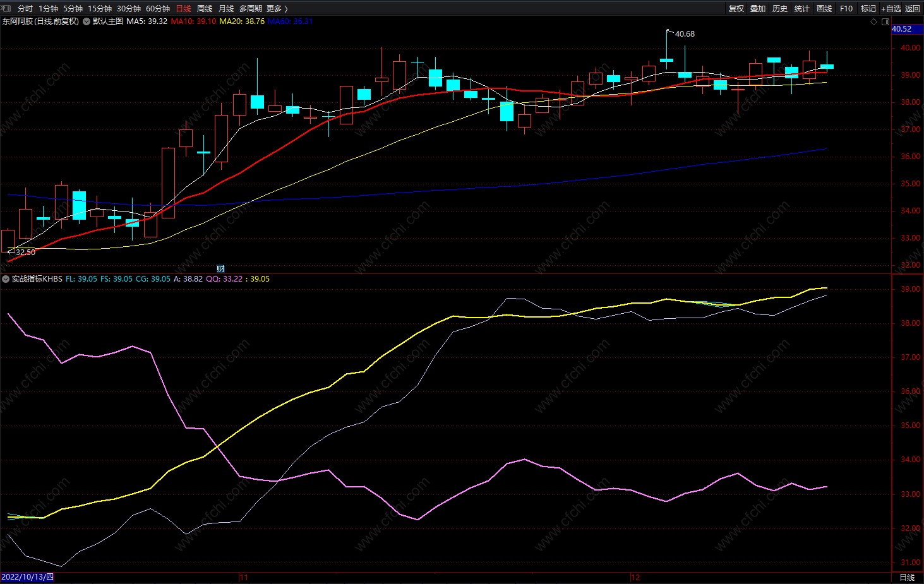924x584 pixels.
Task: Click the 40.68 high price label
Action: pyautogui.click(x=685, y=34)
